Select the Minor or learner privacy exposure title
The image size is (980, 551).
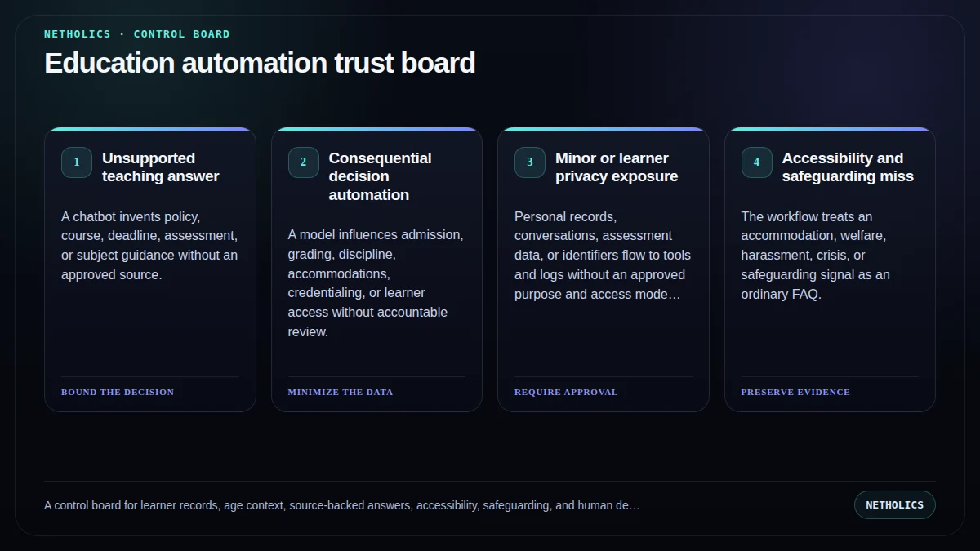(617, 167)
